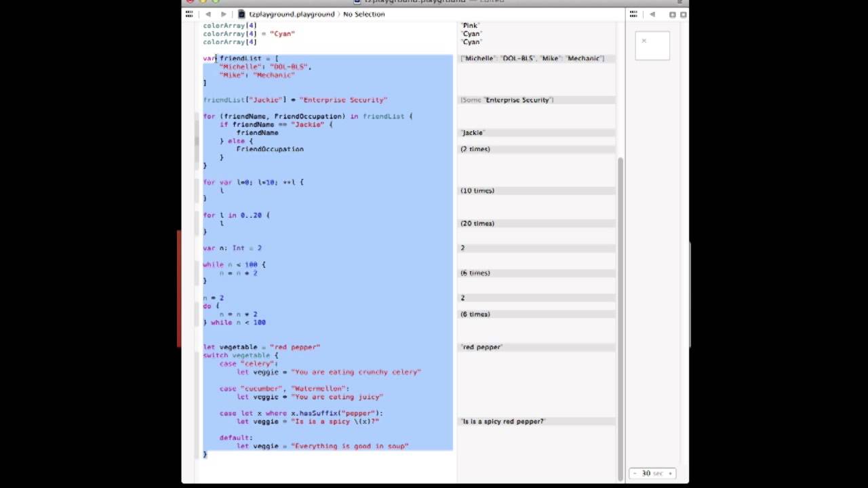Click the 'Jackie' result in the sidebar
868x488 pixels.
point(472,133)
